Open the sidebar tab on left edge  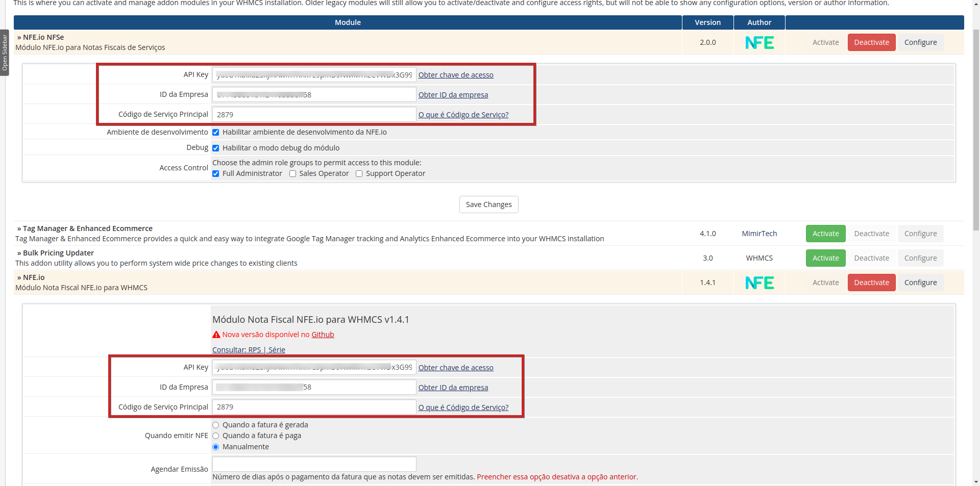click(5, 53)
